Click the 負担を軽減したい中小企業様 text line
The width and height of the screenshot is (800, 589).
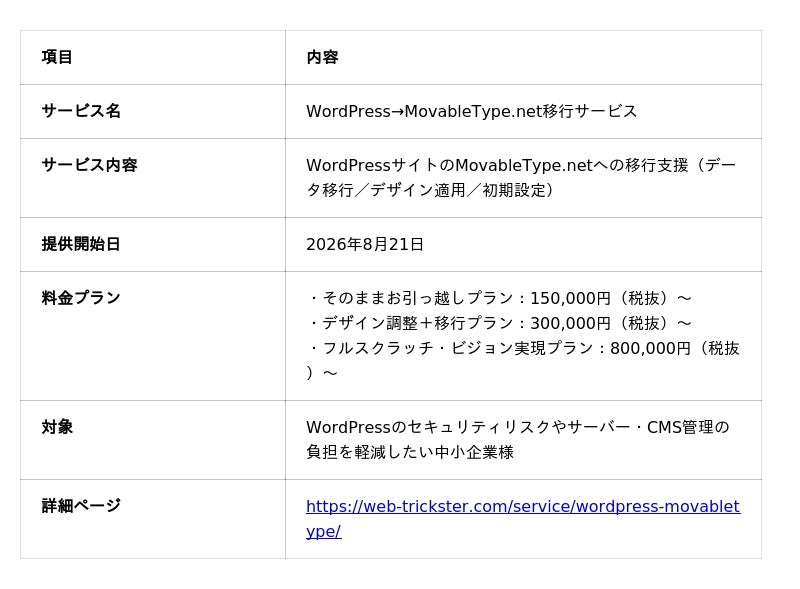(410, 452)
